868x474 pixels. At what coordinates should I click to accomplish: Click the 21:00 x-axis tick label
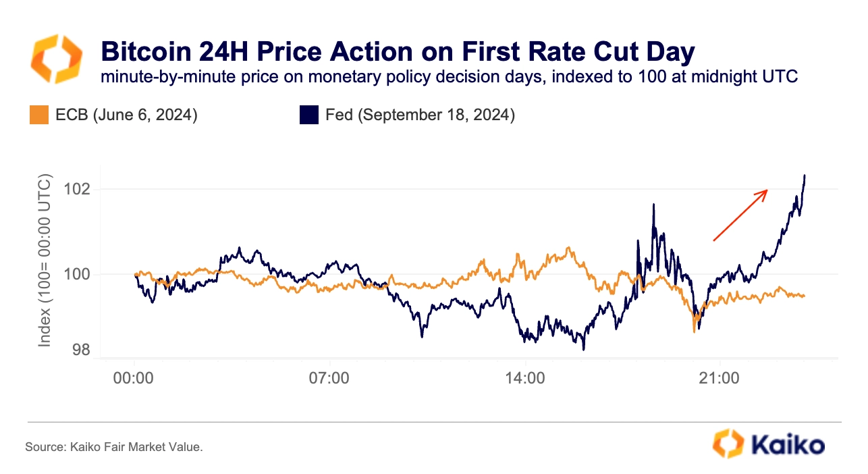click(720, 378)
